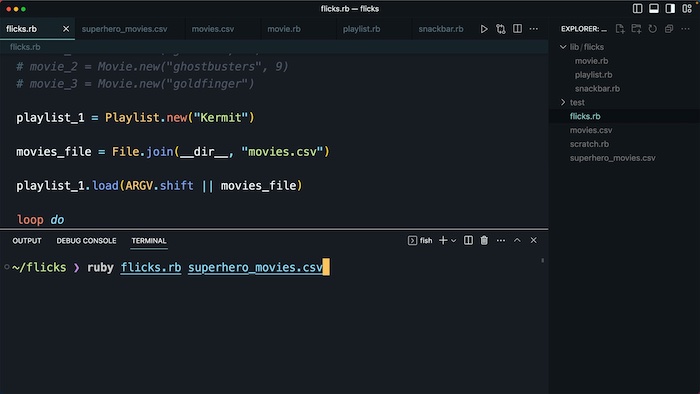Click commented movie_3 goldfinger line

pyautogui.click(x=135, y=84)
